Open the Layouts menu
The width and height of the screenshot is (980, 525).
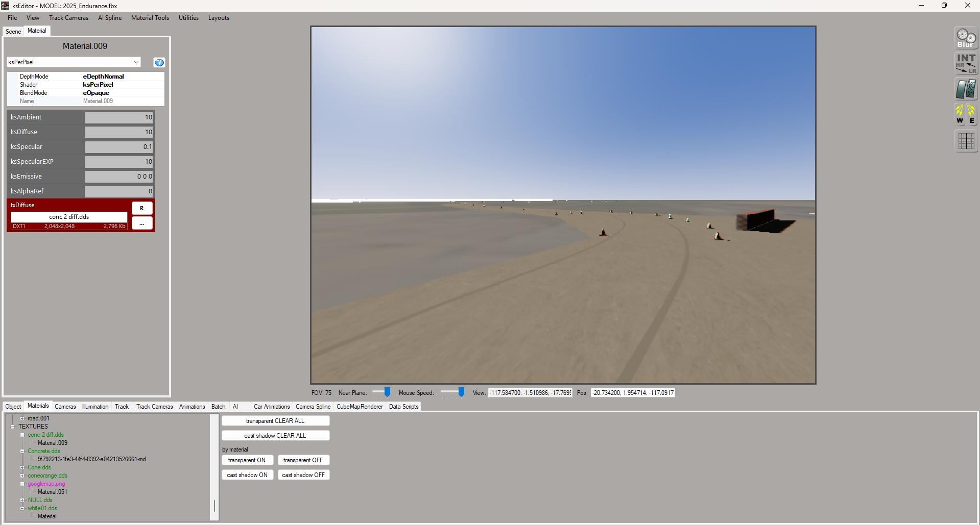click(x=219, y=18)
